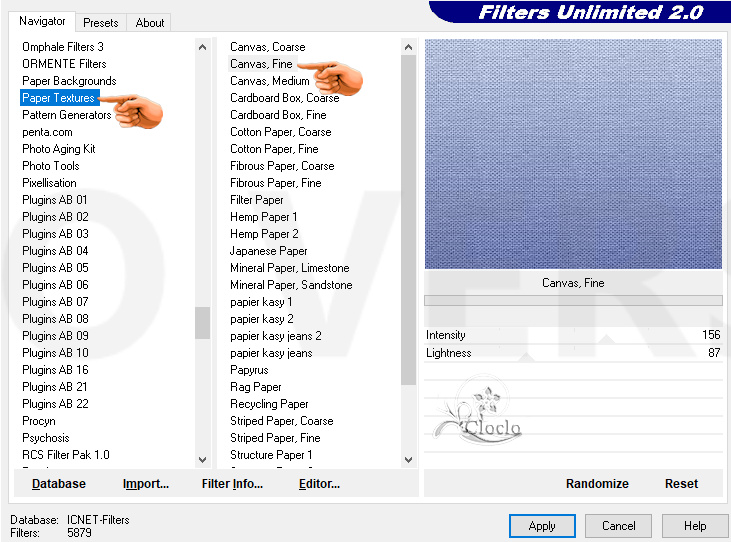The height and width of the screenshot is (542, 731).
Task: Select Papyrus from filter list
Action: pos(249,370)
